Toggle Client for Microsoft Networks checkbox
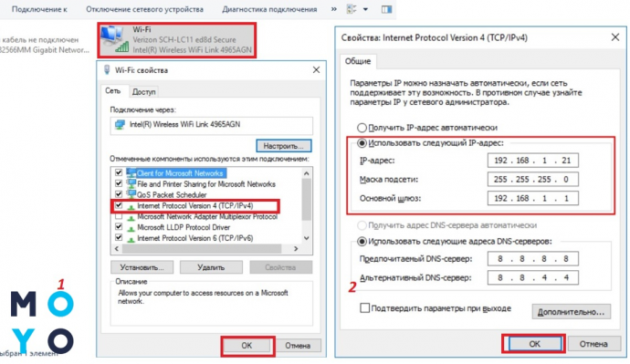630x364 pixels. tap(119, 172)
